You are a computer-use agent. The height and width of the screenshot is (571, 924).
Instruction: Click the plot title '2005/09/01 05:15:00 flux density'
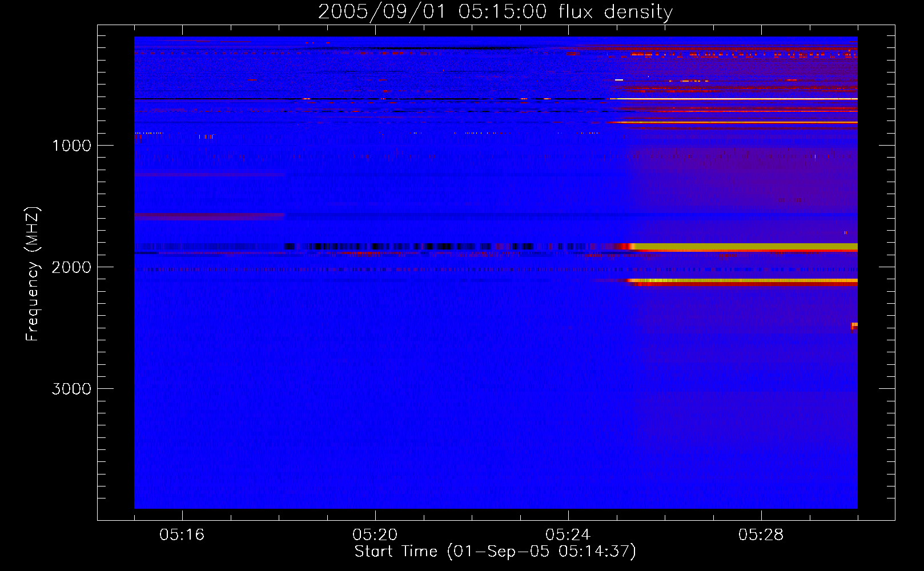495,11
